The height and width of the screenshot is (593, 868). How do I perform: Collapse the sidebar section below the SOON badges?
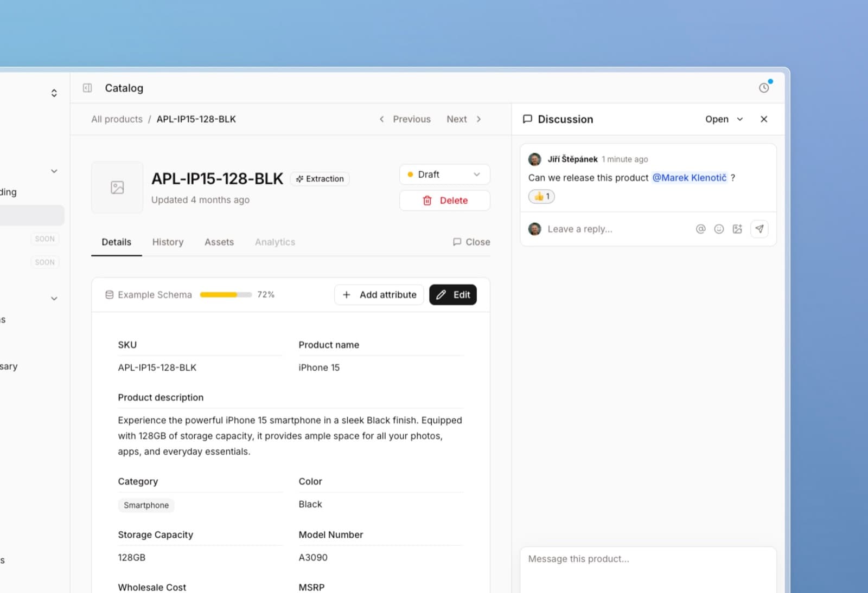tap(54, 299)
